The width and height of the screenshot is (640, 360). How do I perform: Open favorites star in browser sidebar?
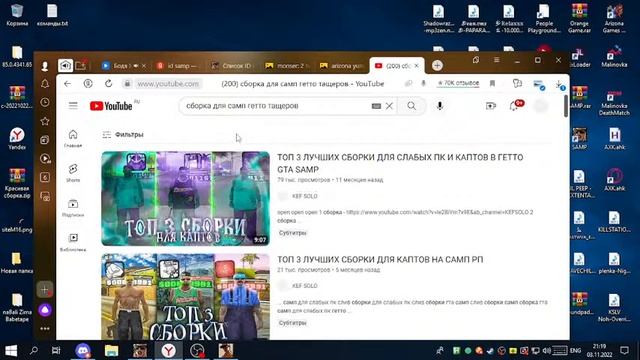coord(45,121)
